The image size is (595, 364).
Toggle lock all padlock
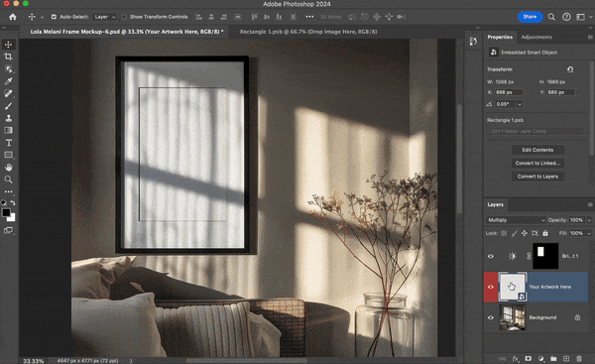(545, 233)
